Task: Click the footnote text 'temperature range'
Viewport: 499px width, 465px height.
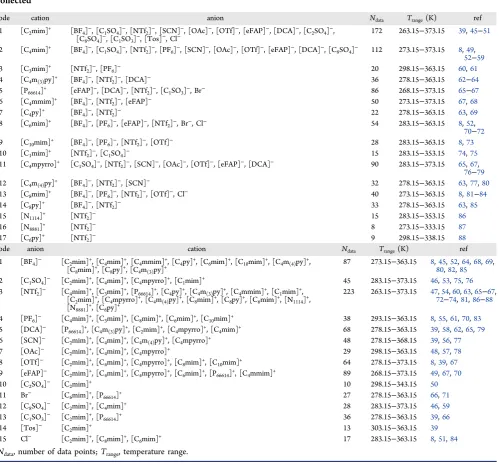Action: pyautogui.click(x=156, y=452)
